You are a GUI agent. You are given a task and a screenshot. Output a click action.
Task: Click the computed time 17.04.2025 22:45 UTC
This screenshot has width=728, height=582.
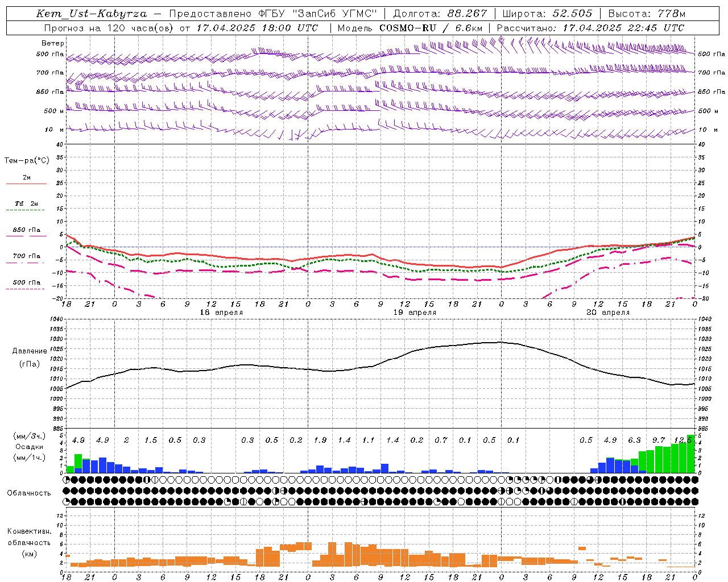[x=623, y=28]
